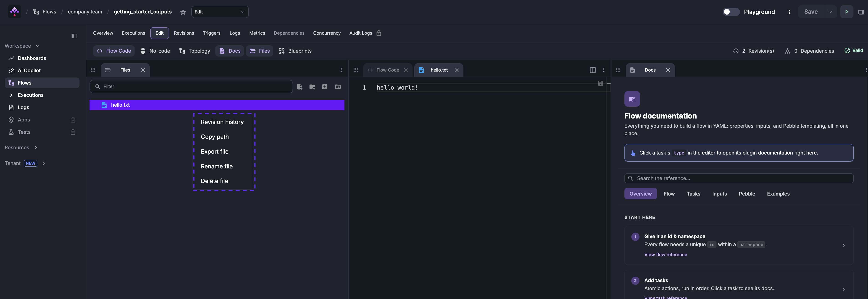Open AI Copilot in sidebar
The image size is (868, 299).
(42, 70)
